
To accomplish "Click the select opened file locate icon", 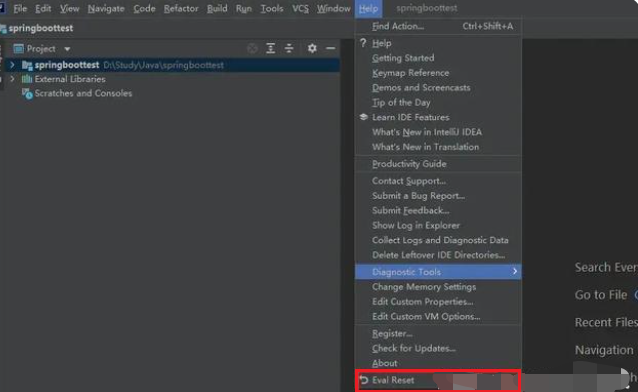I will click(x=252, y=48).
